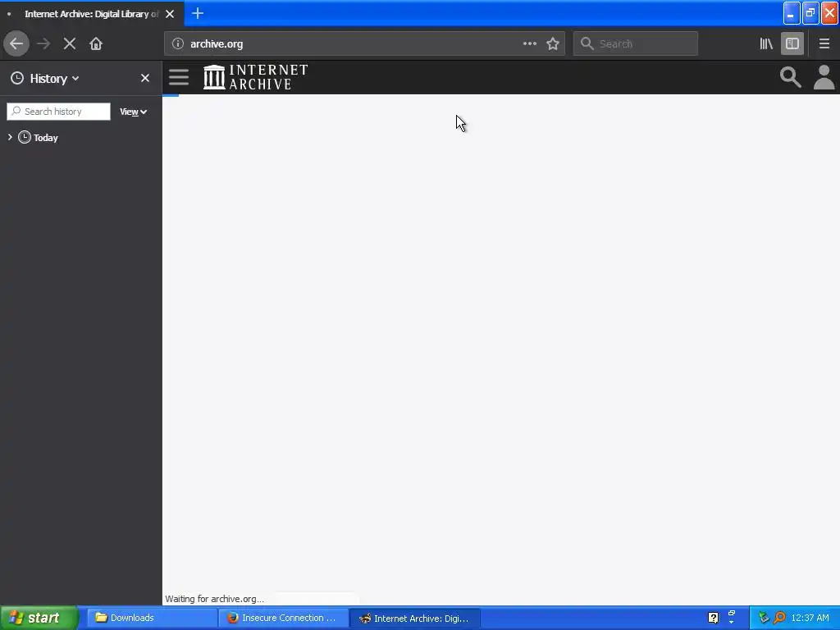Open the Library button
This screenshot has width=840, height=630.
pyautogui.click(x=766, y=44)
